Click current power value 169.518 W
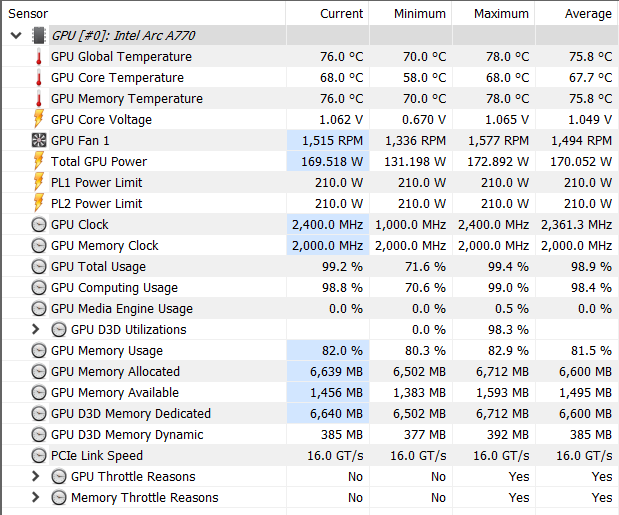Image resolution: width=619 pixels, height=515 pixels. point(332,161)
